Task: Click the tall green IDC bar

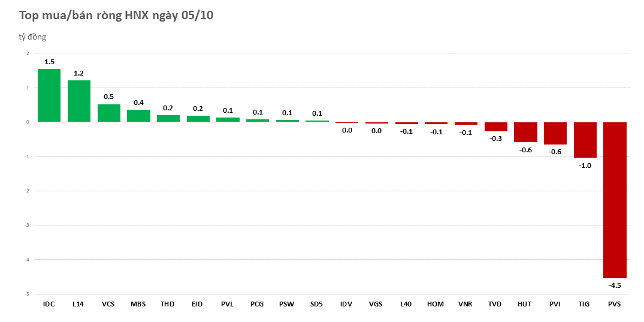Action: (49, 95)
